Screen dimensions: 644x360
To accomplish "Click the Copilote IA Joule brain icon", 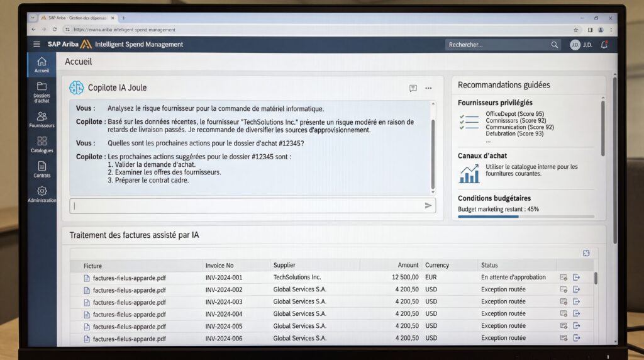I will (76, 87).
